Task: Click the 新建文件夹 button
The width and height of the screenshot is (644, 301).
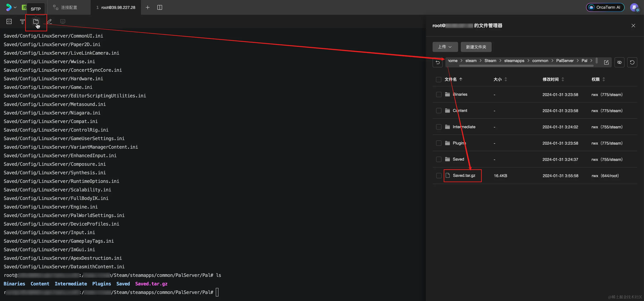Action: (x=476, y=47)
